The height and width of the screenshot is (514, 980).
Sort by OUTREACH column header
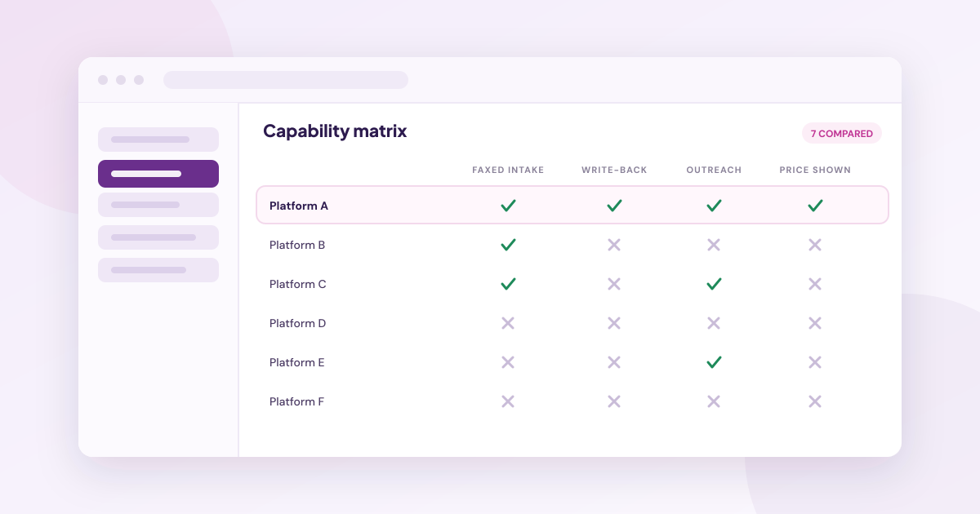714,171
